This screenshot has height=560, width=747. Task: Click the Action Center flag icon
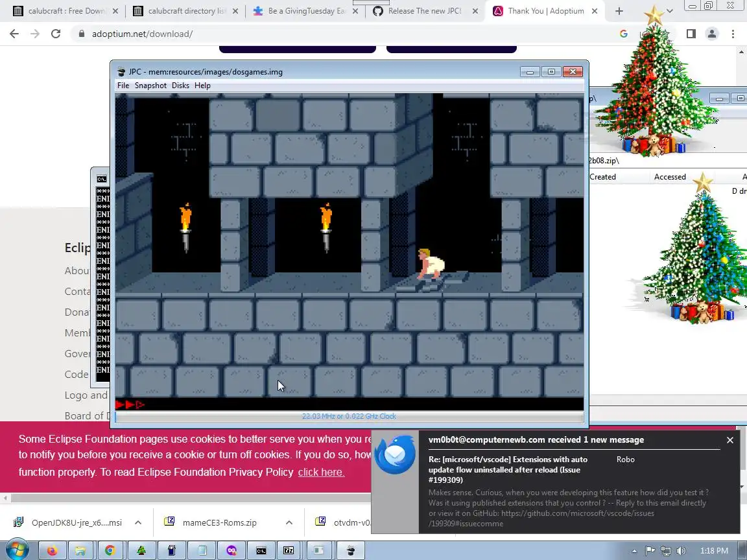[650, 550]
